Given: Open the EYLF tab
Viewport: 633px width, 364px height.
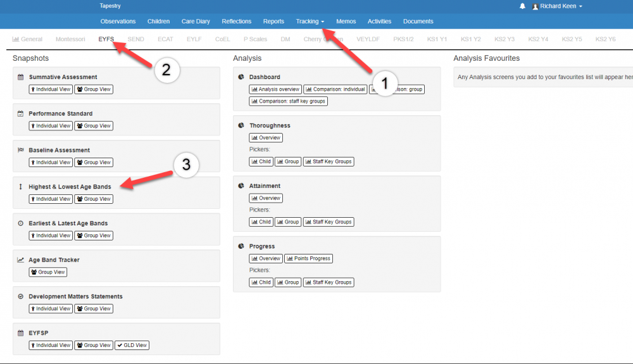Looking at the screenshot, I should pyautogui.click(x=194, y=39).
